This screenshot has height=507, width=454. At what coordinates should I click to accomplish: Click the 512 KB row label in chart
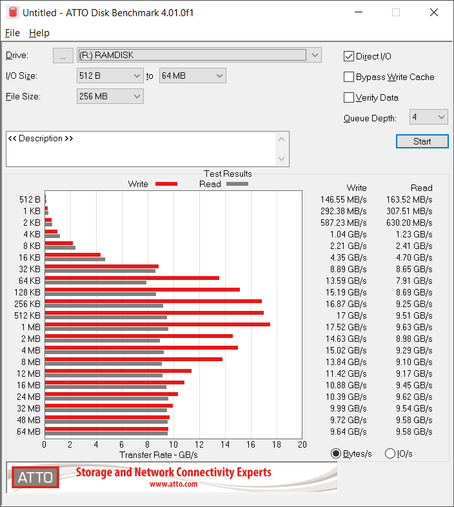point(27,316)
